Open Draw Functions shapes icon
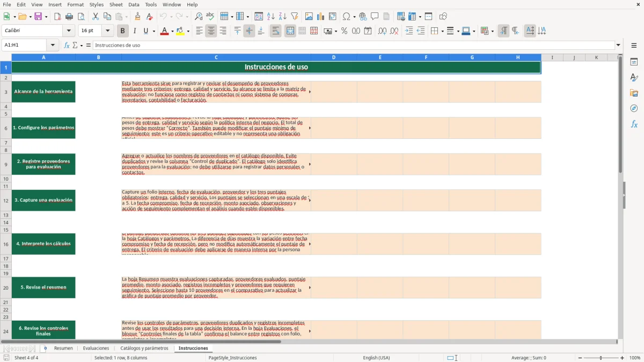The width and height of the screenshot is (644, 362). pos(443,17)
